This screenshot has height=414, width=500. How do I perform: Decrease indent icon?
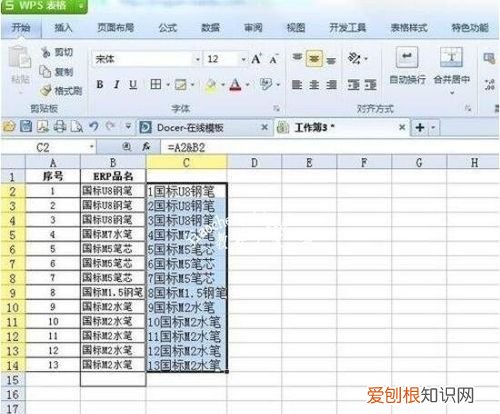pos(353,85)
